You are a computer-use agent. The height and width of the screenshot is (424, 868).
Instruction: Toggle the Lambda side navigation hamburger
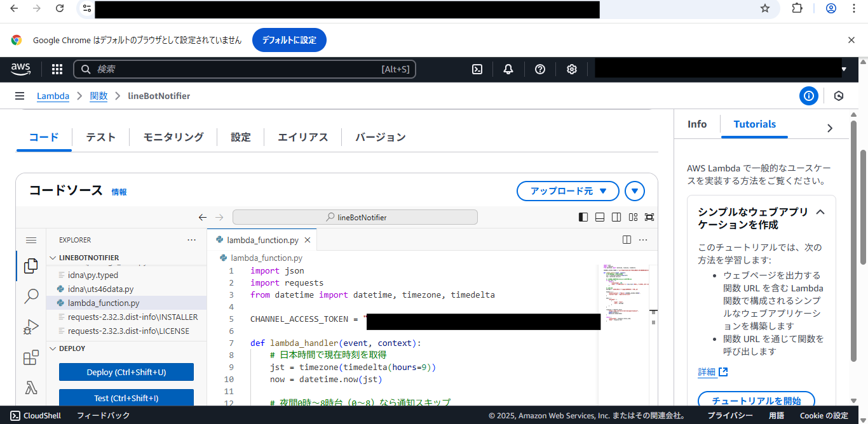point(20,96)
